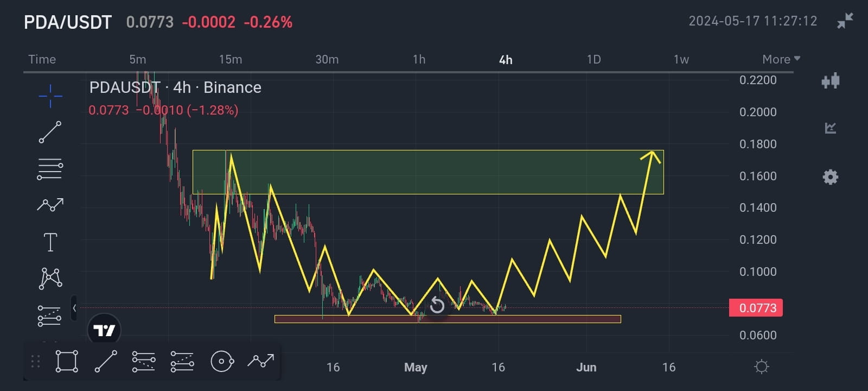Grab the floating toolbar drag handle
The image size is (868, 391).
36,362
